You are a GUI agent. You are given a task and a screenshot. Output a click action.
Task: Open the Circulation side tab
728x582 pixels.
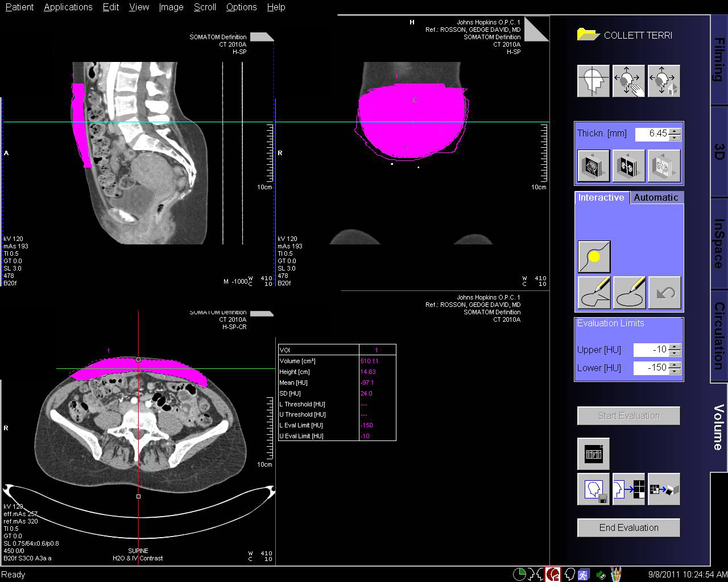point(719,336)
